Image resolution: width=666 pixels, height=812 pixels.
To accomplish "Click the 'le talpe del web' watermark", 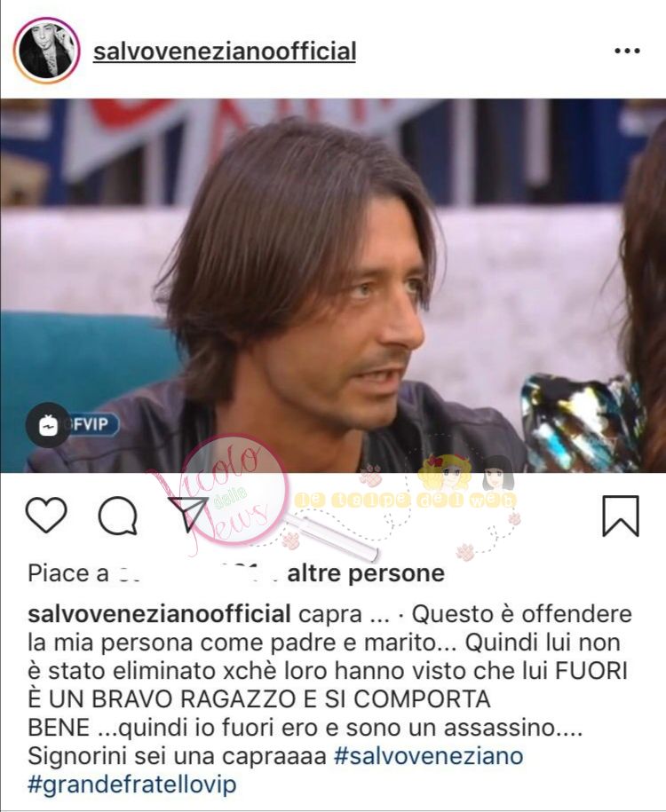I will pos(405,500).
